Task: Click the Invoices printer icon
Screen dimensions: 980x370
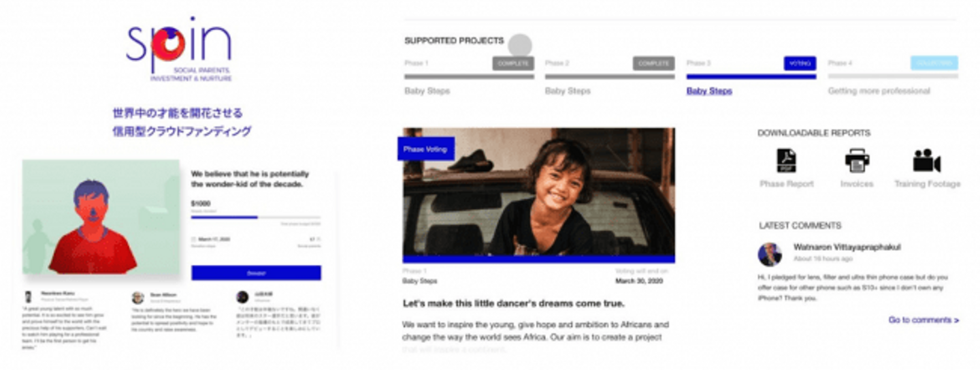Action: pos(857,161)
